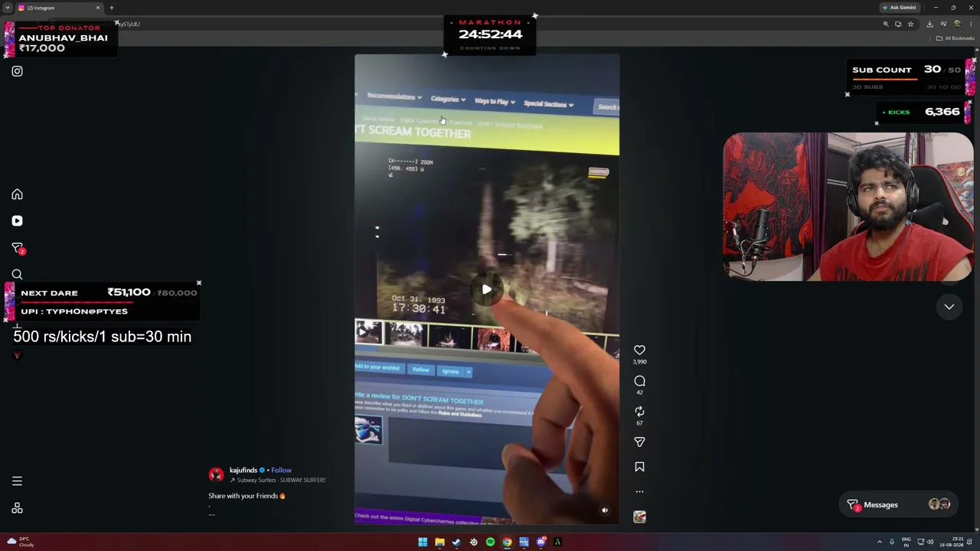Repost the reel
The width and height of the screenshot is (980, 551).
point(639,412)
